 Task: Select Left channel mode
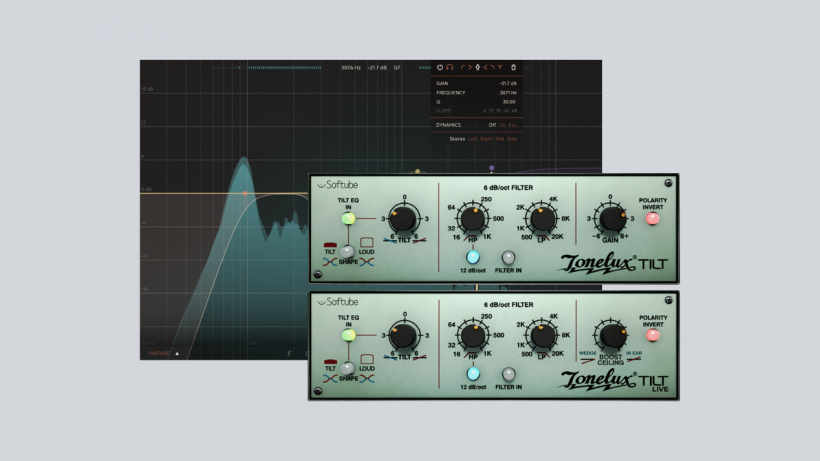tap(473, 139)
